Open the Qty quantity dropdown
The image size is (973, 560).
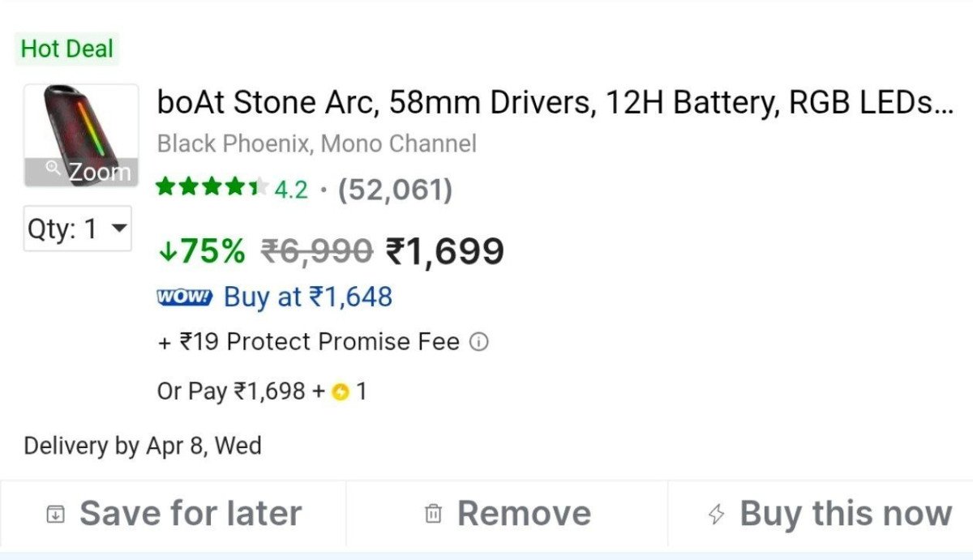pyautogui.click(x=77, y=229)
